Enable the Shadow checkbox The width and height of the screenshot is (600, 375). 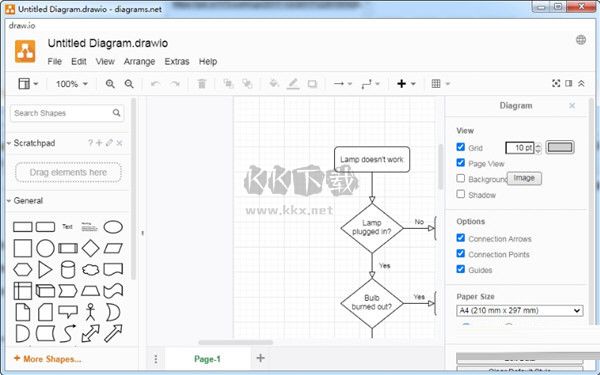tap(461, 194)
